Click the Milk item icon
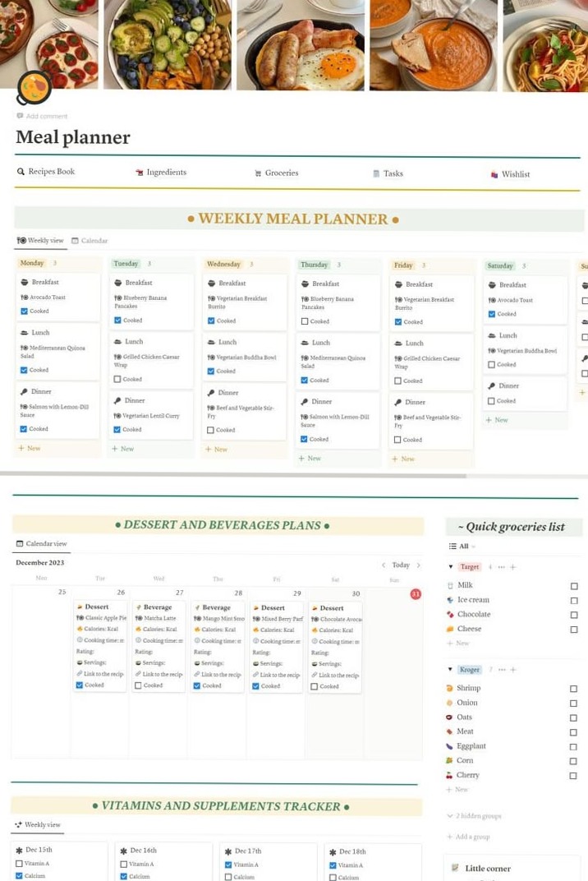This screenshot has width=588, height=881. 450,585
